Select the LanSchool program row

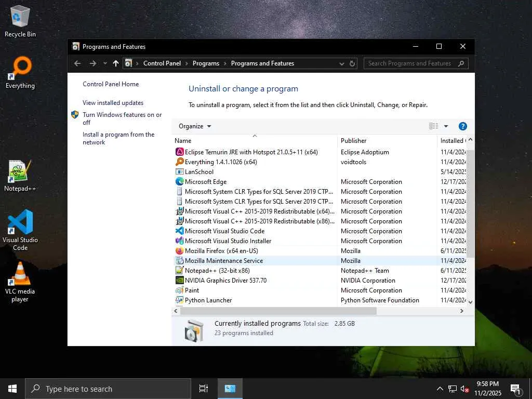coord(321,171)
